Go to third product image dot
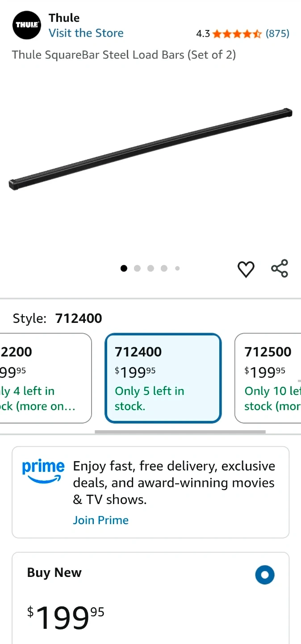Viewport: 301px width, 644px height. tap(150, 268)
